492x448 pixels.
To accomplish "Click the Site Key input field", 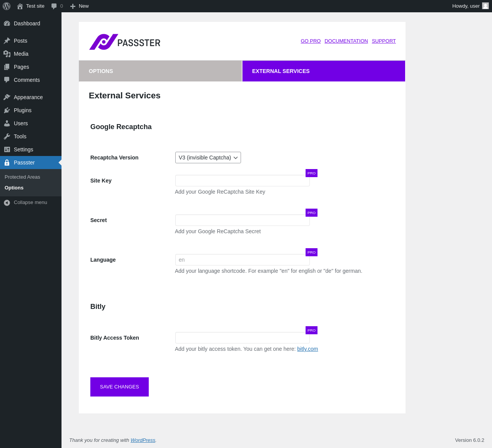I will pos(243,181).
